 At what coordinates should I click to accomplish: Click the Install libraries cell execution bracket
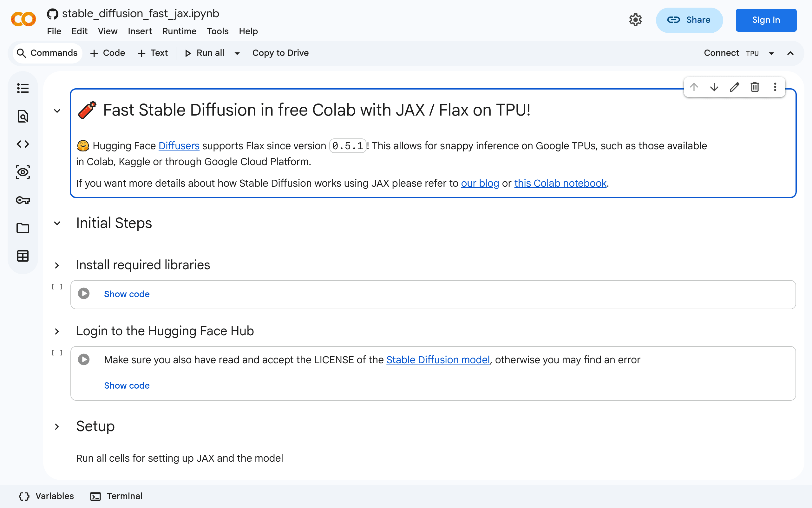tap(57, 287)
